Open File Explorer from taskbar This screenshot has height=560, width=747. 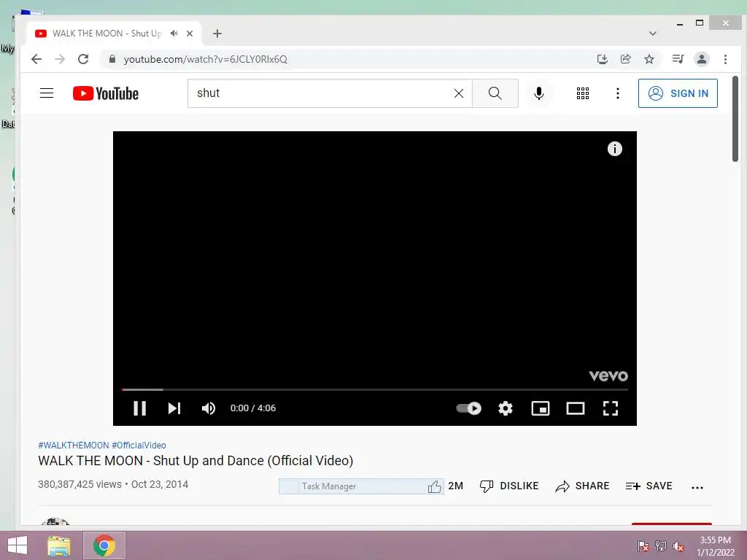[59, 545]
